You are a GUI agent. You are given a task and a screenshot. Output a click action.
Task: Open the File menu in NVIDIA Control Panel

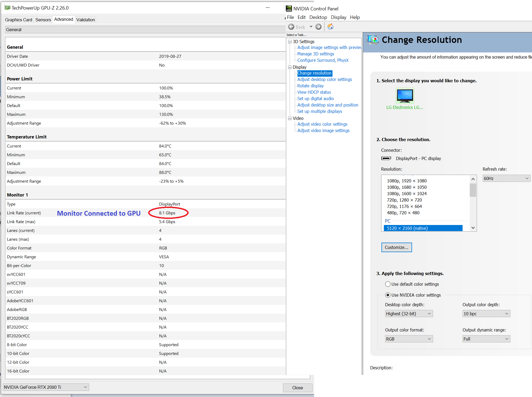click(290, 17)
